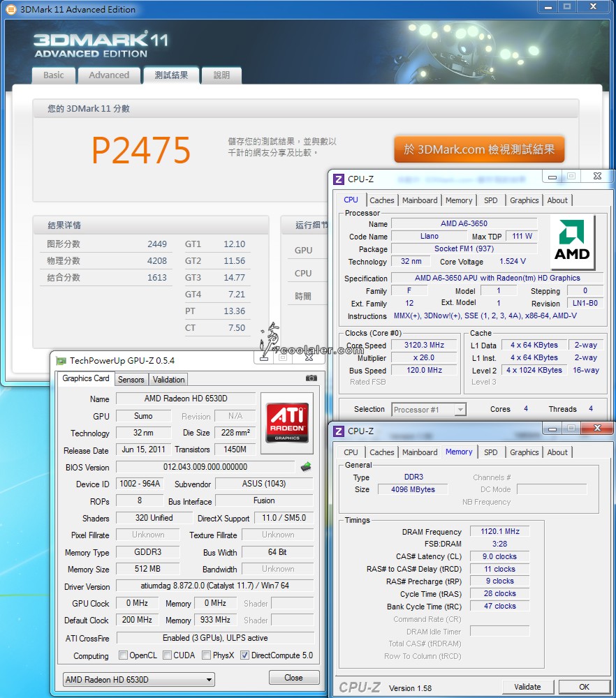Image resolution: width=616 pixels, height=698 pixels.
Task: Toggle the DirectCompute 5.0 checkbox
Action: click(244, 655)
